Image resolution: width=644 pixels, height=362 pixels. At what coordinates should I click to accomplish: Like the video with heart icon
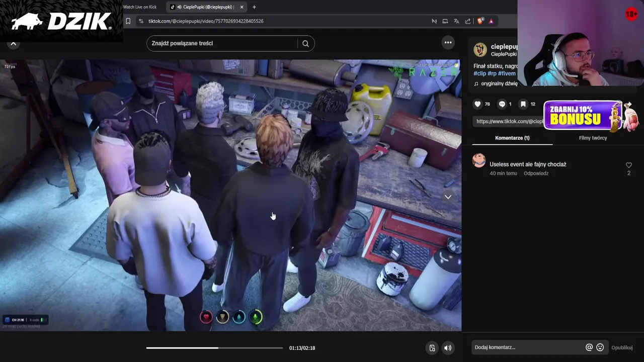(477, 104)
